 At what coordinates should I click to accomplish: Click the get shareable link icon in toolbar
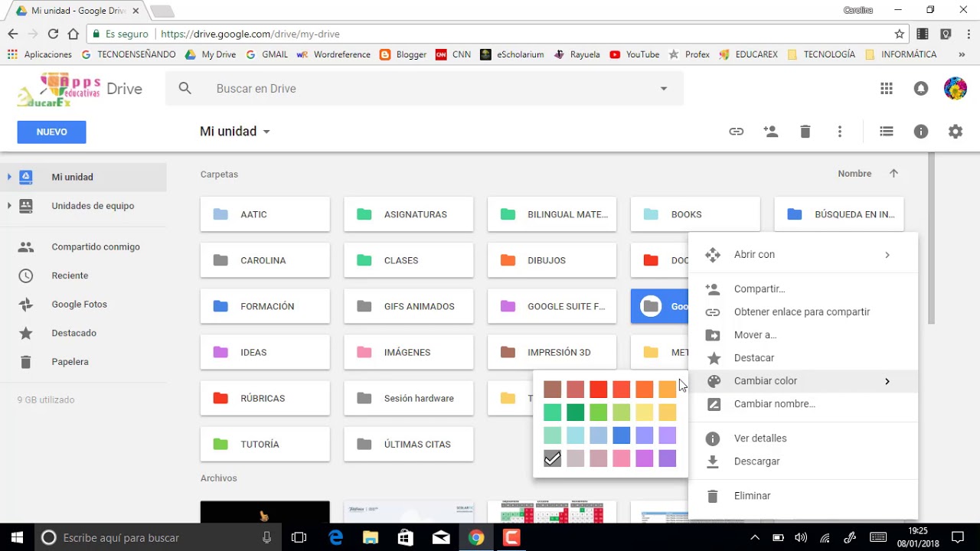pyautogui.click(x=736, y=132)
